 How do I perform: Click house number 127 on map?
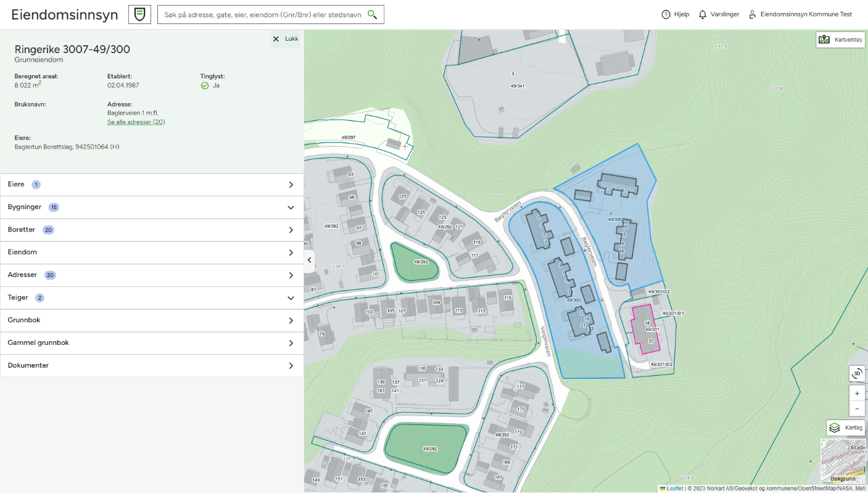click(x=403, y=197)
